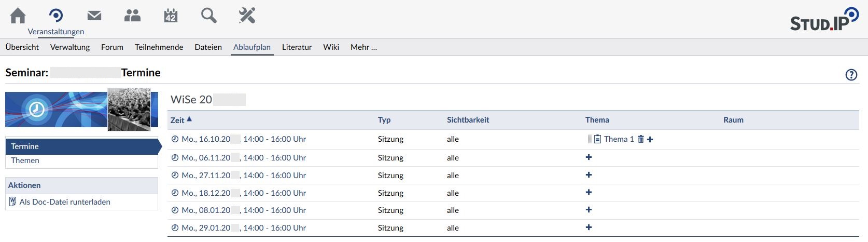
Task: Open the Thema 1 topic link
Action: 619,139
